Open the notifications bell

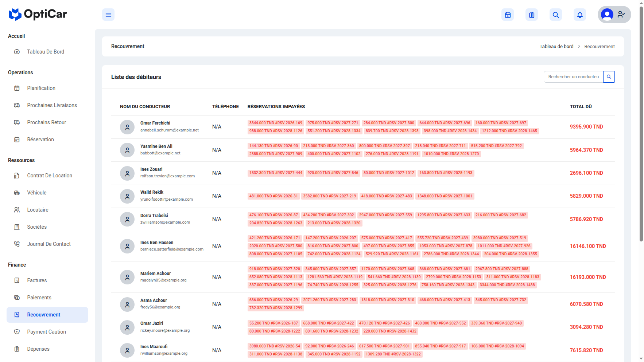click(580, 15)
